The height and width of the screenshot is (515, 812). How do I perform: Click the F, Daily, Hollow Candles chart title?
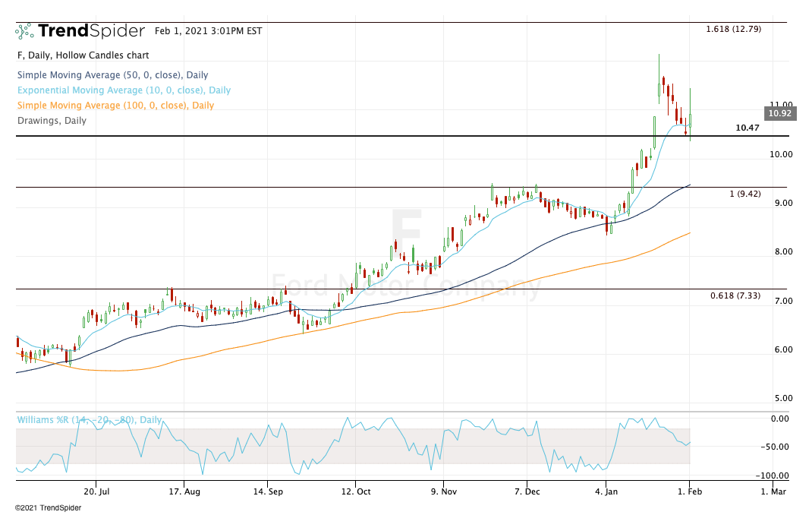83,55
